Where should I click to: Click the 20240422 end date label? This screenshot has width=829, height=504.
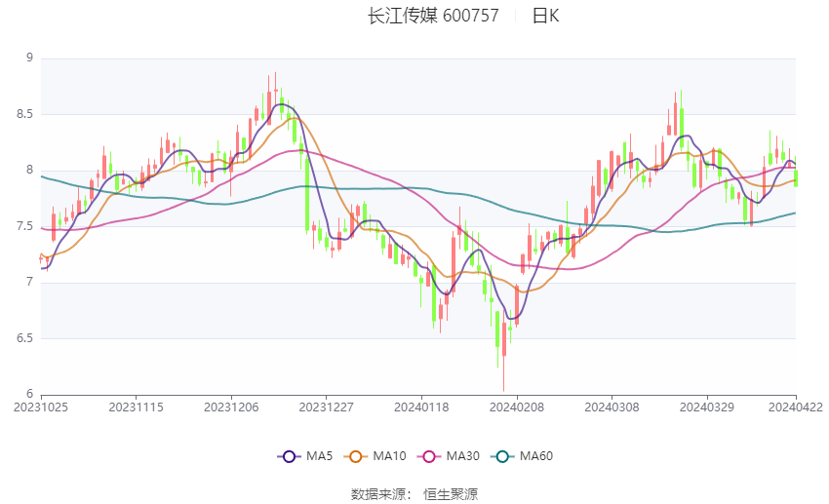tap(796, 407)
